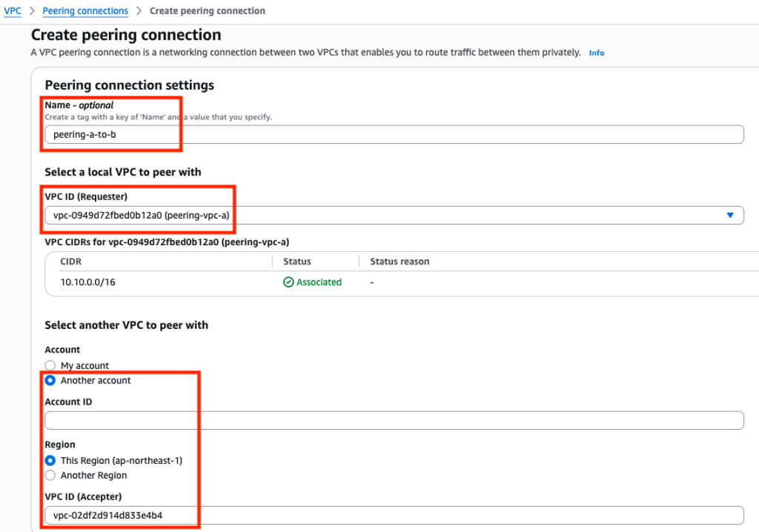This screenshot has width=759, height=532.
Task: Choose This Region (ap-northeast-1) radio option
Action: click(x=50, y=460)
